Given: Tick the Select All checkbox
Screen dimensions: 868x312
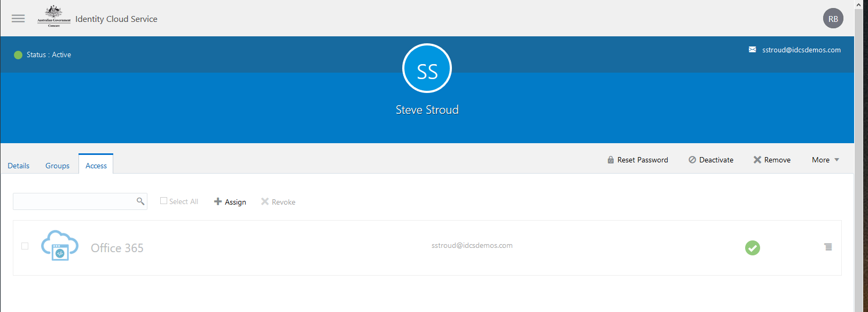Looking at the screenshot, I should coord(164,201).
